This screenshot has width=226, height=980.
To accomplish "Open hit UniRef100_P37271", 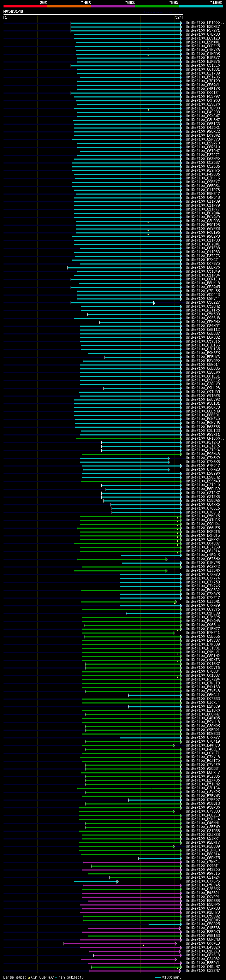I will (x=202, y=30).
